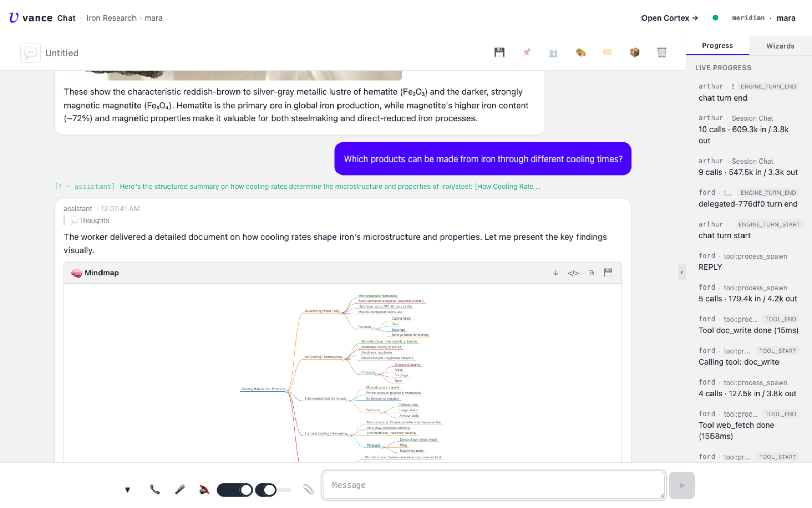The height and width of the screenshot is (508, 812).
Task: Download the mindmap with the down-arrow icon
Action: (x=556, y=273)
